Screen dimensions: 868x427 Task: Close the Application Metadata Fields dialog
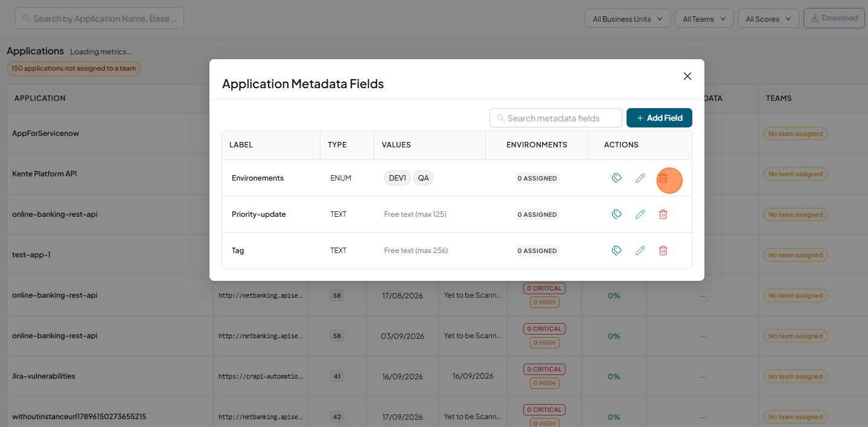click(687, 76)
